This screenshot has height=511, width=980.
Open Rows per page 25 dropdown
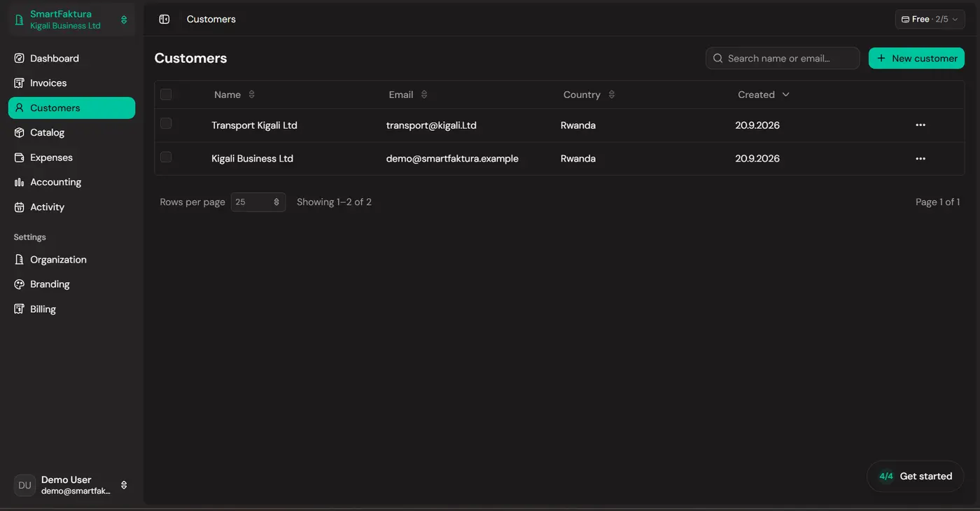point(258,202)
